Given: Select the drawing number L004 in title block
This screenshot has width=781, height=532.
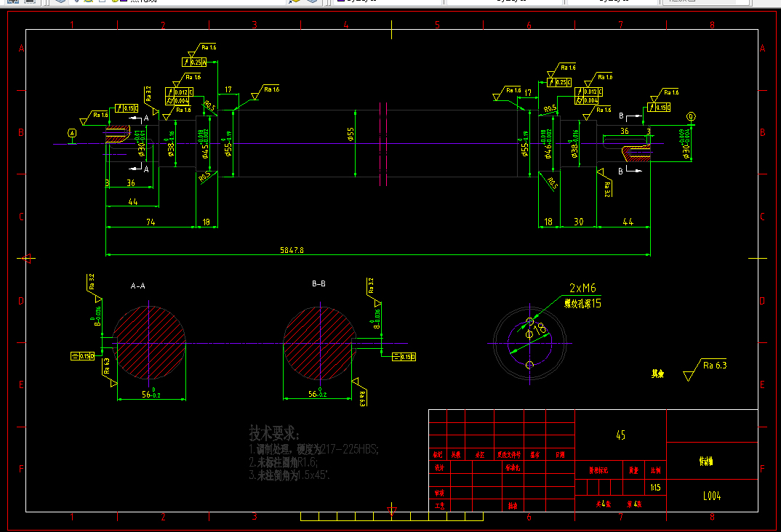Looking at the screenshot, I should pyautogui.click(x=712, y=496).
